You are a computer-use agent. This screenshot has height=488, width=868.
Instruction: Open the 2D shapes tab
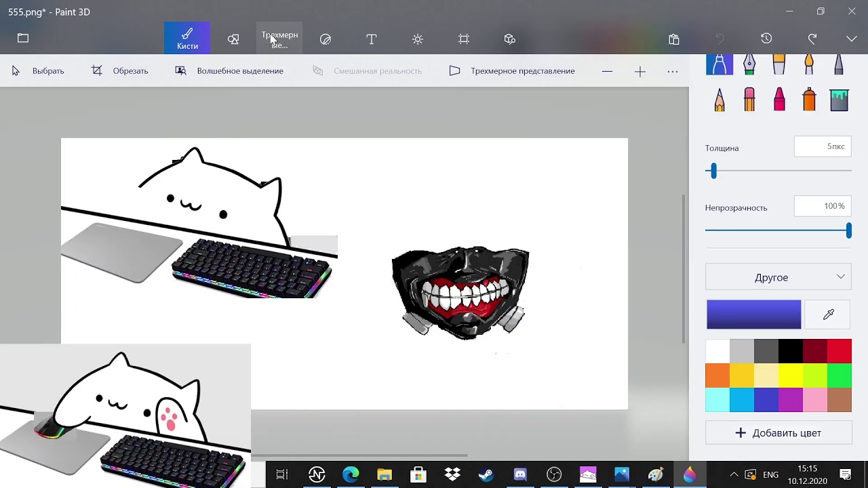(x=233, y=39)
